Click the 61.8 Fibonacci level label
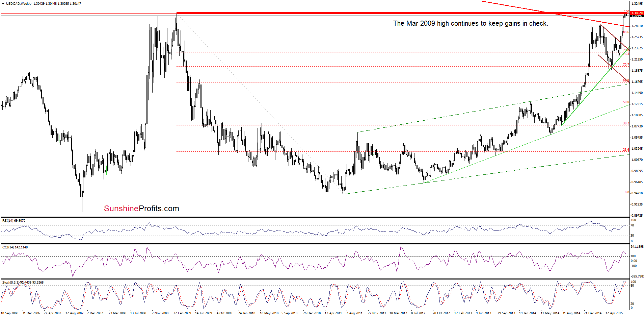644x316 pixels. coord(626,80)
